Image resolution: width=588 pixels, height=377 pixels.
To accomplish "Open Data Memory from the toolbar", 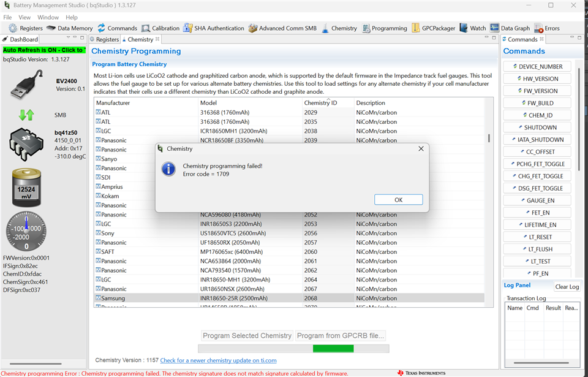I will 69,28.
